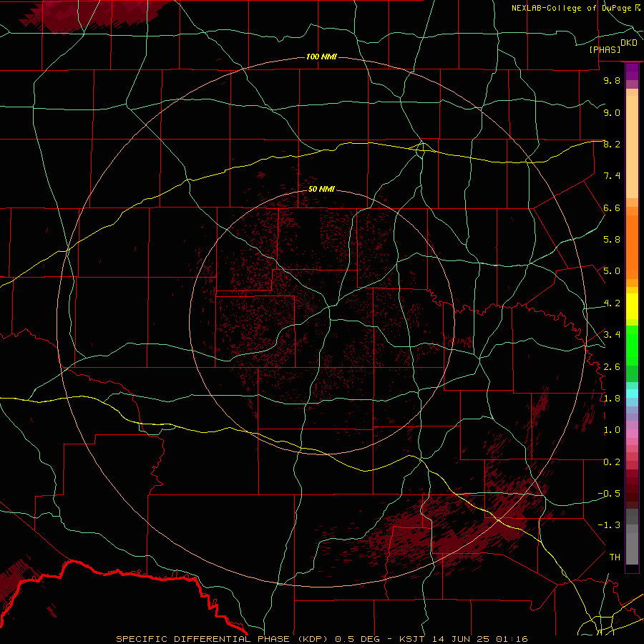Click the cyan segment of the color bar
644x644 pixels.
(632, 394)
